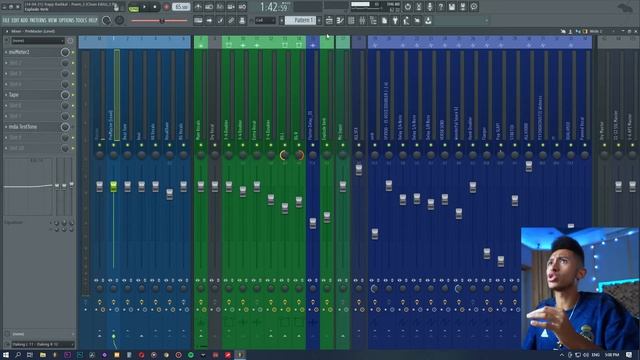Click the typing keyboard to piano icon
This screenshot has width=640, height=360.
[x=198, y=20]
